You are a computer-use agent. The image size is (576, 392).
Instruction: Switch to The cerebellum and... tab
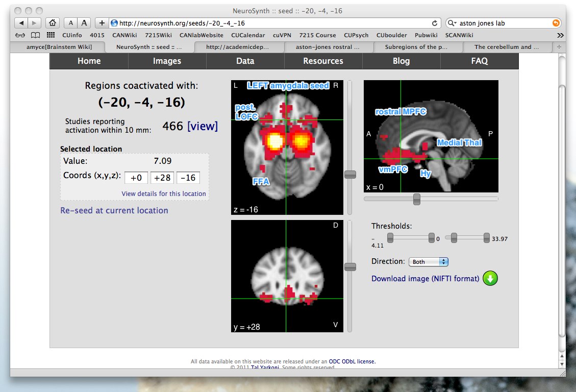tap(507, 47)
